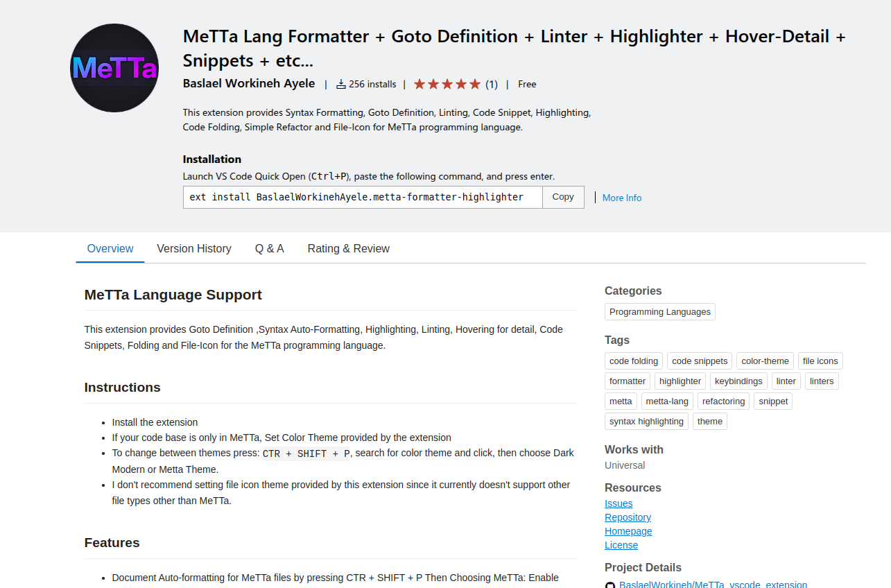Open the Issues resource link
Image resolution: width=891 pixels, height=588 pixels.
point(618,503)
